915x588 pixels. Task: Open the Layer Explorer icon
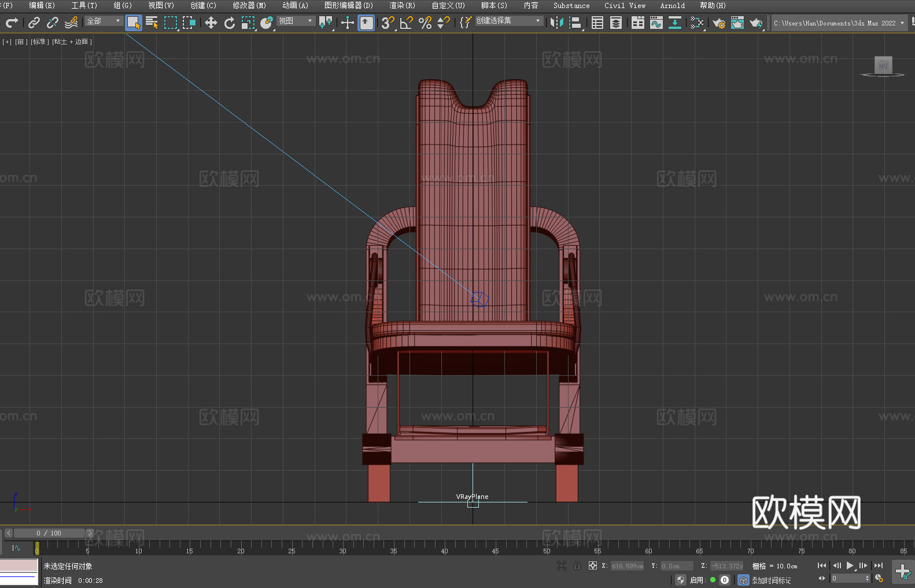point(616,23)
